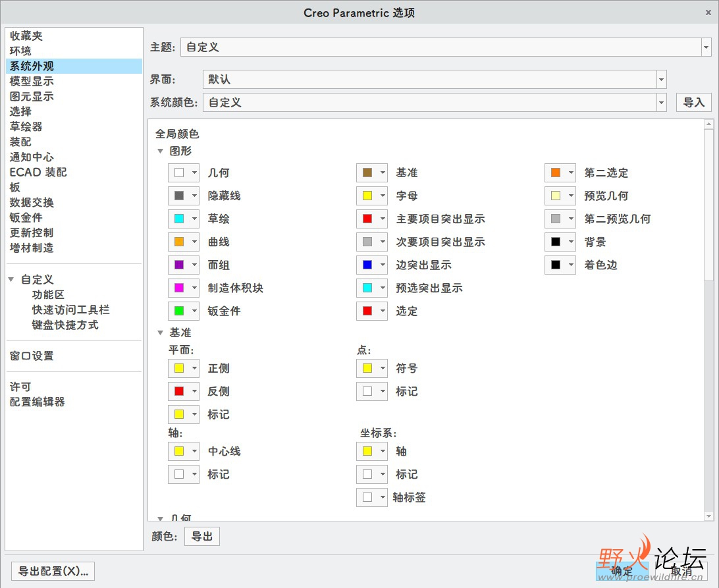Screen dimensions: 719x588
Task: Open the 系统颜色 dropdown list
Action: tap(661, 102)
